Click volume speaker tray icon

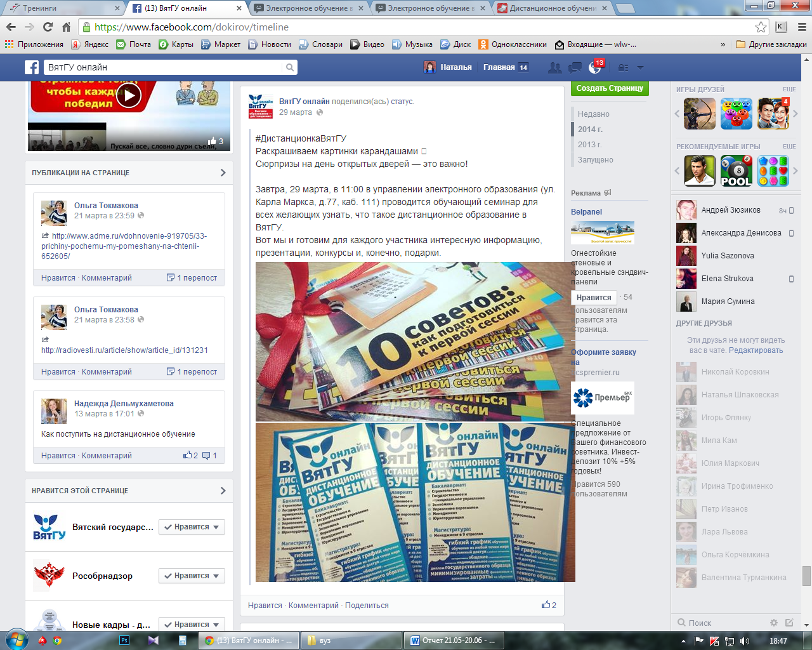[x=744, y=640]
